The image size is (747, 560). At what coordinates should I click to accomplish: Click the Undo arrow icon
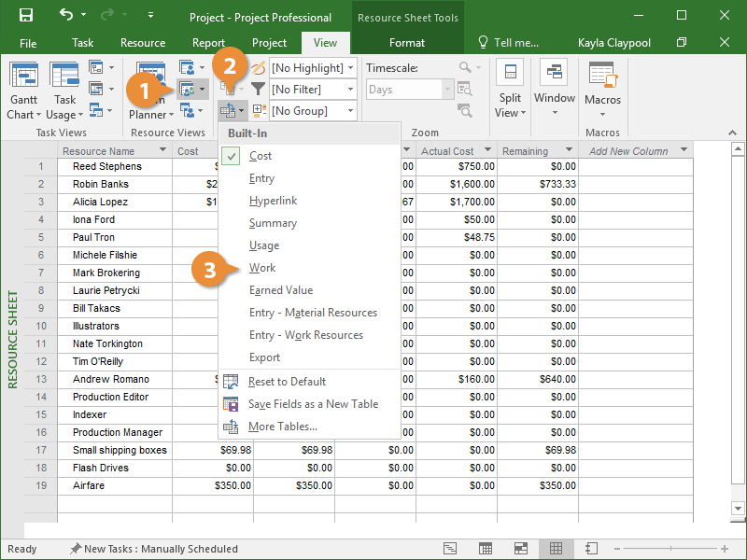66,16
